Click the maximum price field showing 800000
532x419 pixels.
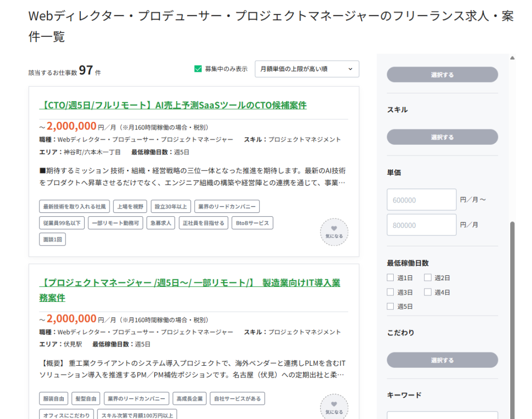421,225
